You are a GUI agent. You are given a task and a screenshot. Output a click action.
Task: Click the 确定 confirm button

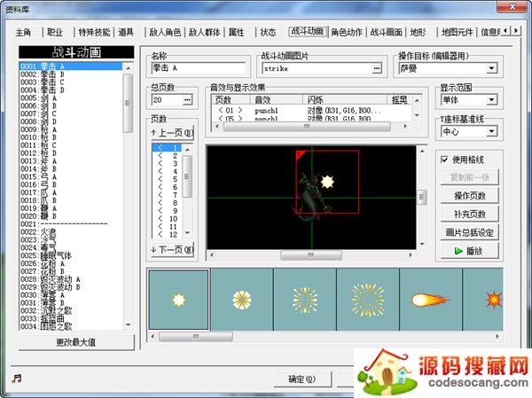[x=302, y=379]
